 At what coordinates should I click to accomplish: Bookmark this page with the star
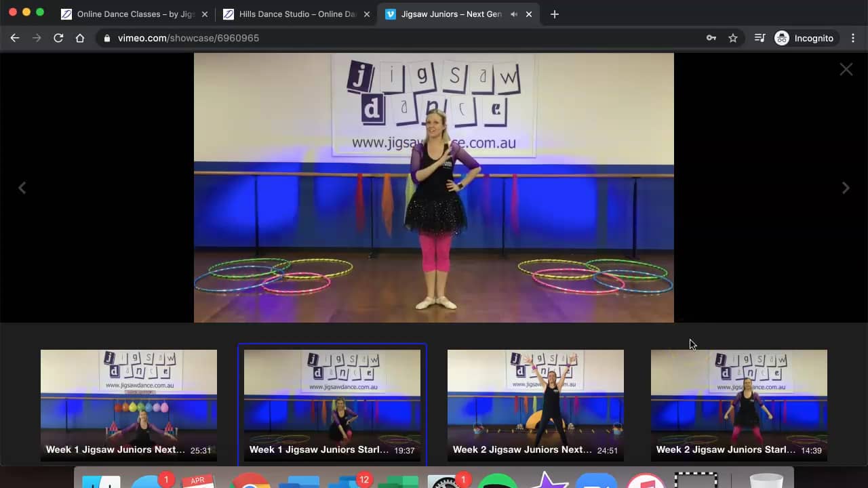[733, 38]
